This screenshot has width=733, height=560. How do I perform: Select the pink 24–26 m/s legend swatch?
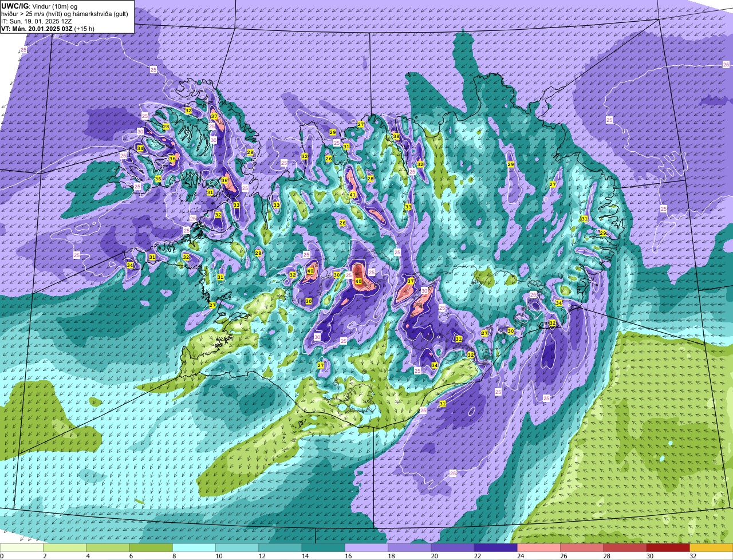(539, 547)
